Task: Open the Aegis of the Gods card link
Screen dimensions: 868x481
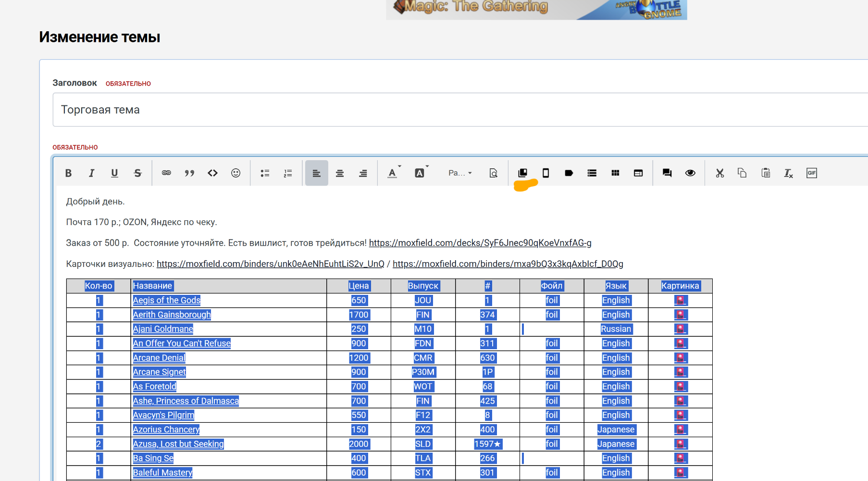Action: (x=166, y=300)
